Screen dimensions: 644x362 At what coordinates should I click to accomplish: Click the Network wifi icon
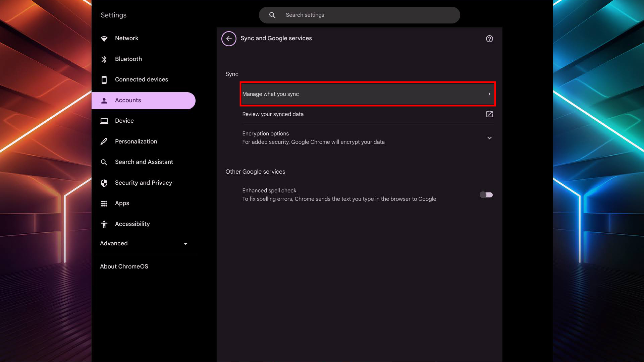pos(104,39)
